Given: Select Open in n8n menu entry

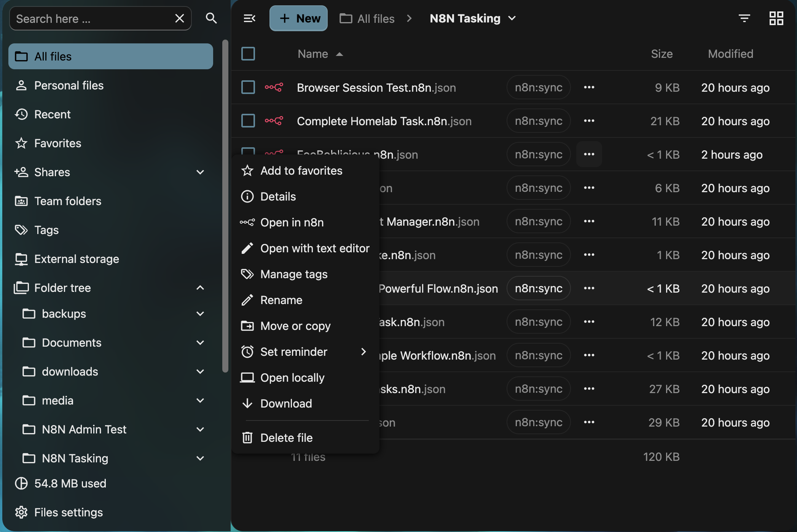Looking at the screenshot, I should point(305,222).
